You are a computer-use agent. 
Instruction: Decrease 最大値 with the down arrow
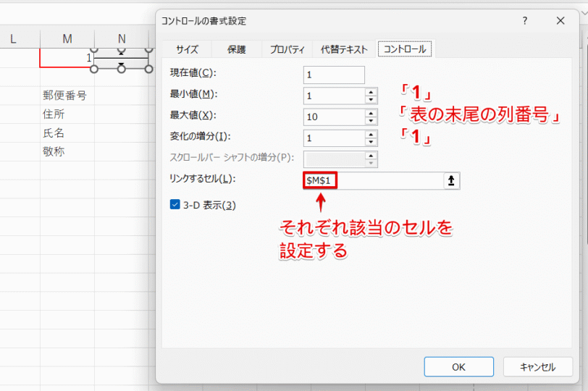point(371,121)
